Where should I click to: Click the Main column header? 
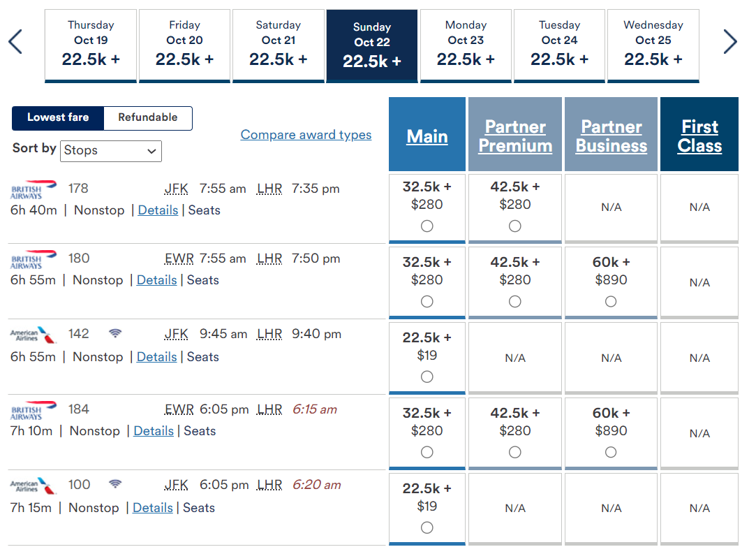coord(427,137)
